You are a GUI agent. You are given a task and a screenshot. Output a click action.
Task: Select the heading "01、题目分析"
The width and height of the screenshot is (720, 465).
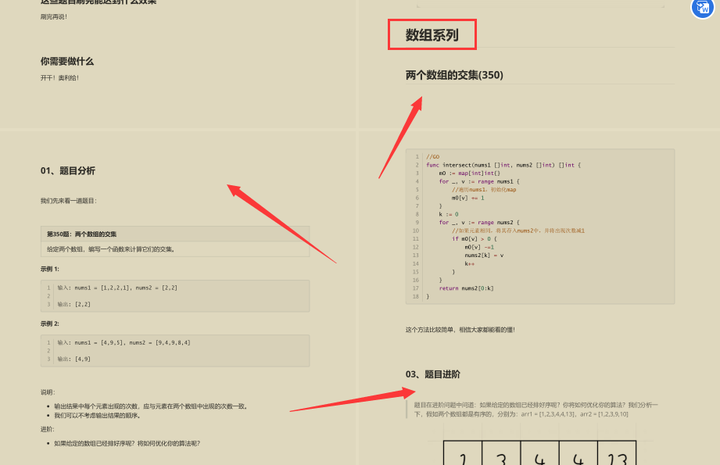point(68,171)
